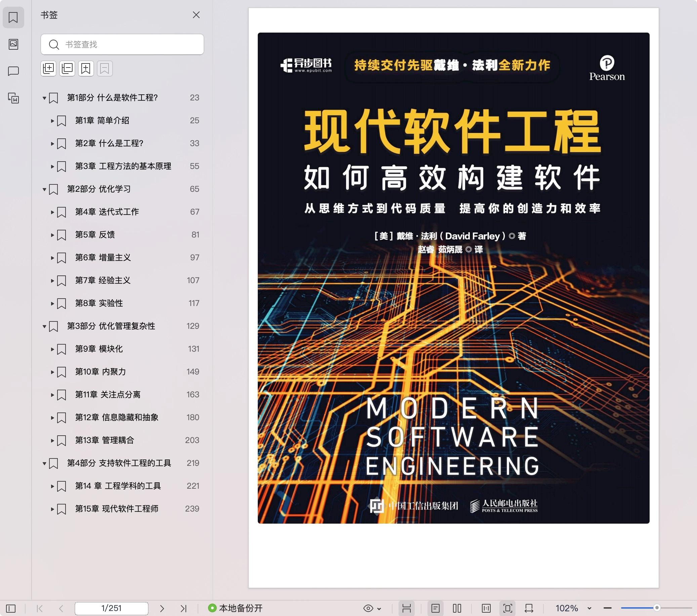The image size is (697, 616).
Task: Go to 第10章 内聚力 bookmark
Action: click(x=100, y=371)
